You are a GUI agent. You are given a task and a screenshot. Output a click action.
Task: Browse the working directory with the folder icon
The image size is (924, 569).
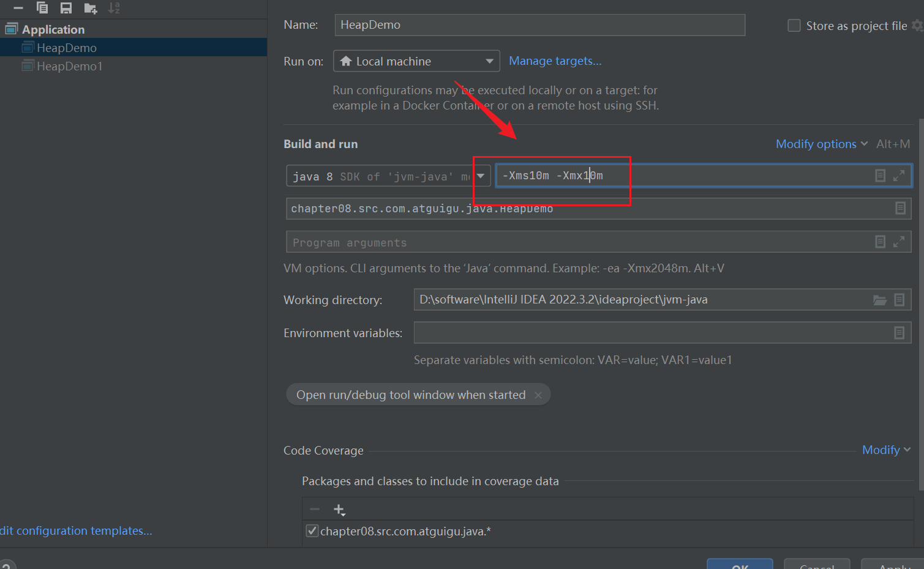[879, 300]
